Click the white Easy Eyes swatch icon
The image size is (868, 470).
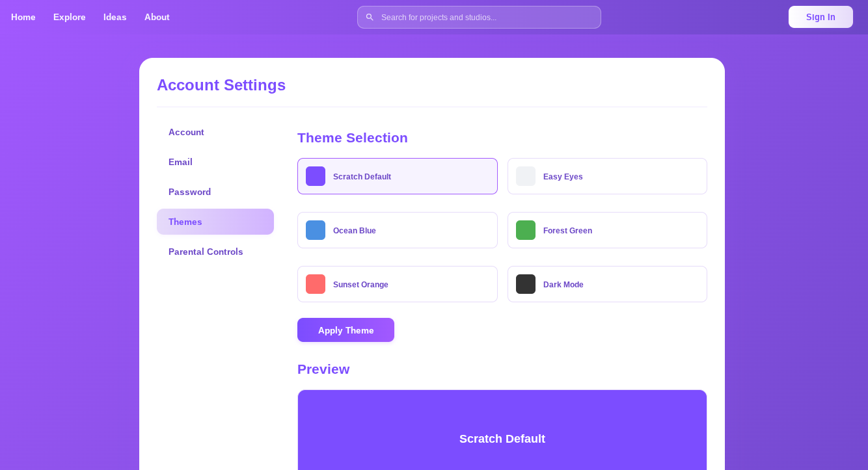point(525,176)
